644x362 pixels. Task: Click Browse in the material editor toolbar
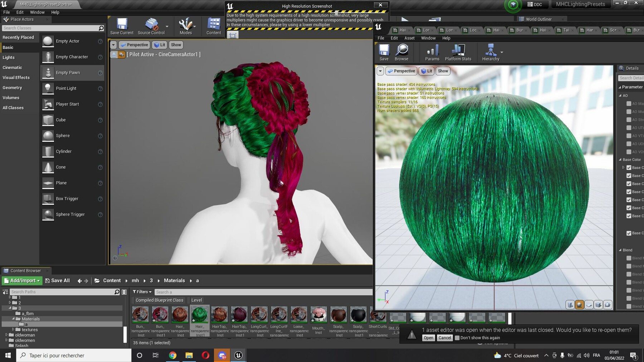[x=401, y=53]
